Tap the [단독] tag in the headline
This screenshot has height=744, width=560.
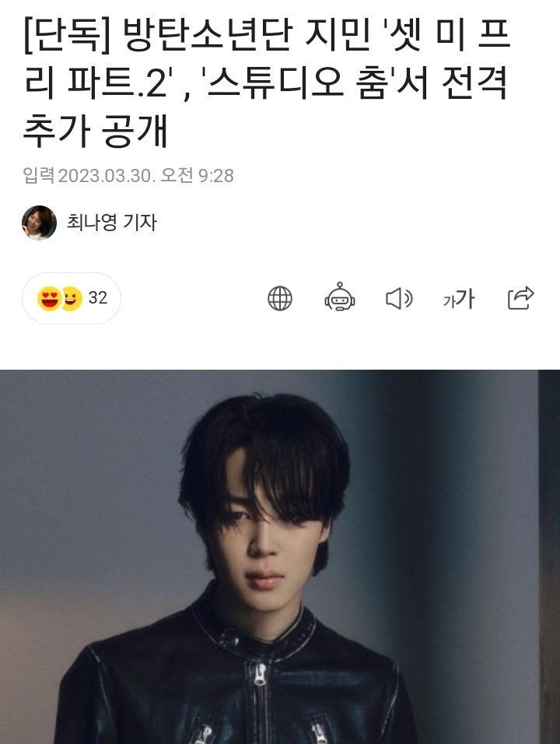(66, 36)
